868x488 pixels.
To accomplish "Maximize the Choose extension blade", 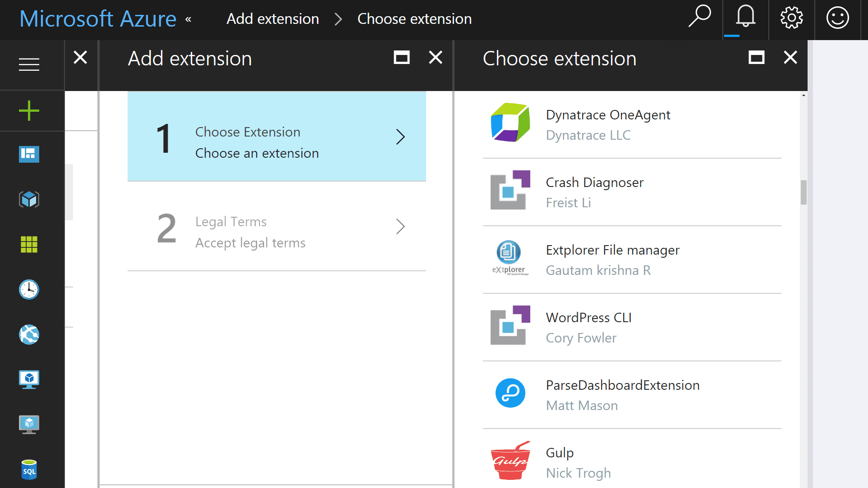I will [756, 57].
